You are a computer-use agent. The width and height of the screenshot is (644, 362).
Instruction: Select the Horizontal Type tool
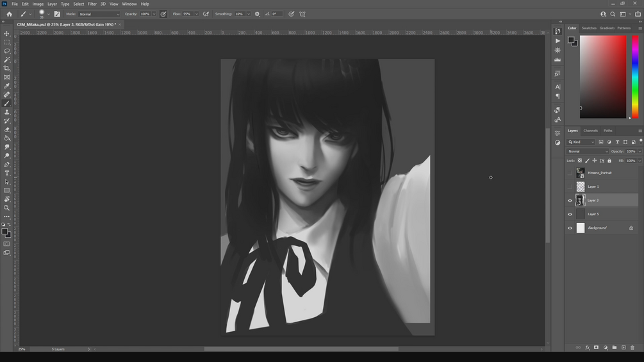click(6, 173)
